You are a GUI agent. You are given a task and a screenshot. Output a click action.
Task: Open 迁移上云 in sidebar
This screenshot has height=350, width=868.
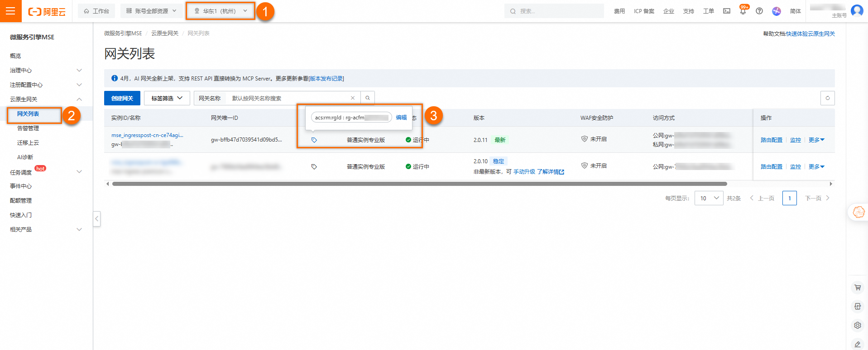click(x=28, y=142)
